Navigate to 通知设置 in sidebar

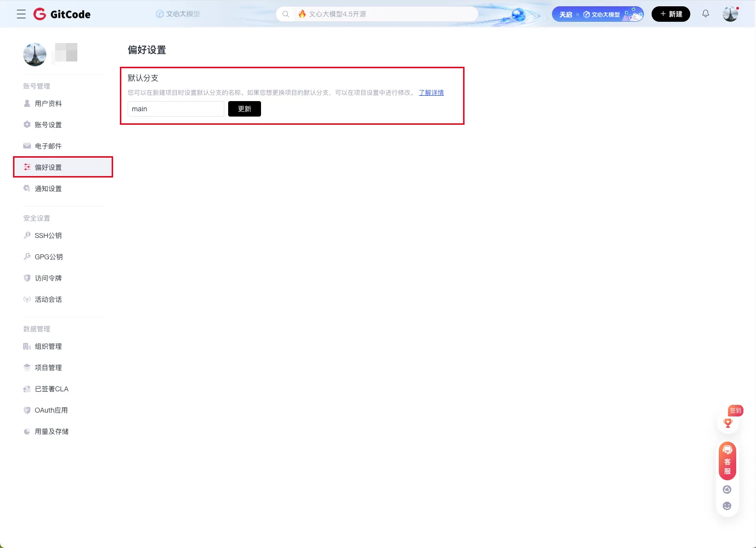pyautogui.click(x=48, y=189)
